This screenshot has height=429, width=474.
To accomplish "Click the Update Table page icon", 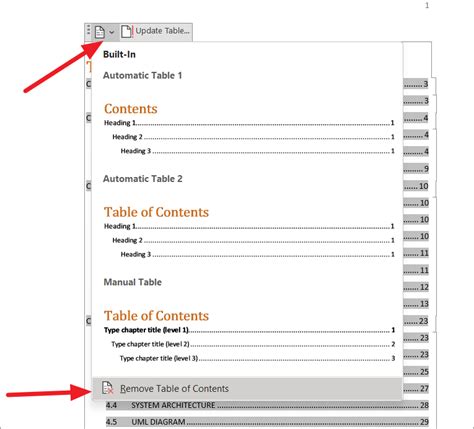I will pyautogui.click(x=126, y=32).
